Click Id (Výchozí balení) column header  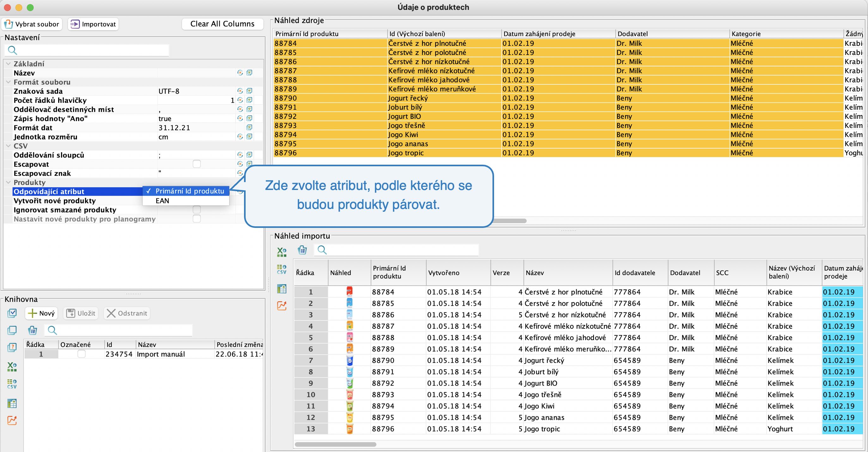[x=444, y=34]
